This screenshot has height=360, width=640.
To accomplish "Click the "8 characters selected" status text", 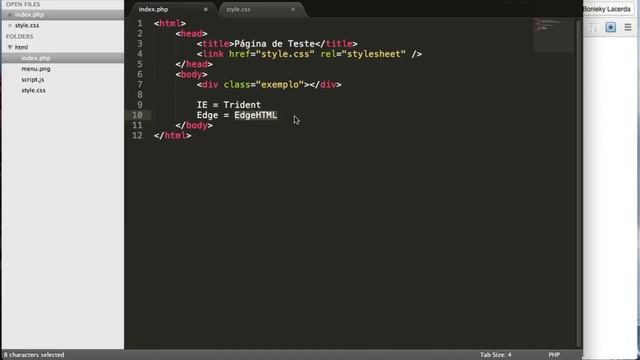I will [x=34, y=355].
